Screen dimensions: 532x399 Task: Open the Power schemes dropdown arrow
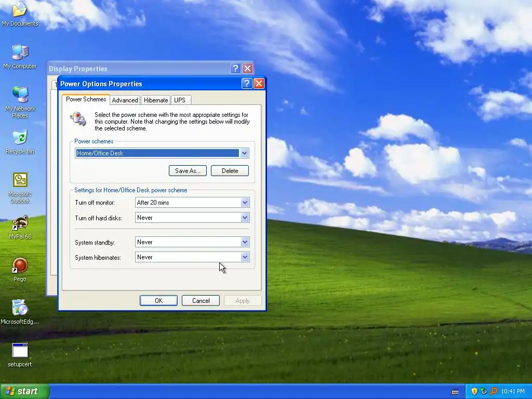pos(244,153)
